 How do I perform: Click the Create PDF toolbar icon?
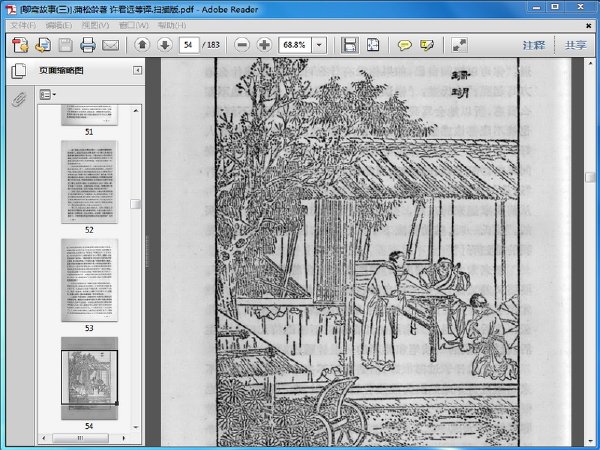pos(20,45)
